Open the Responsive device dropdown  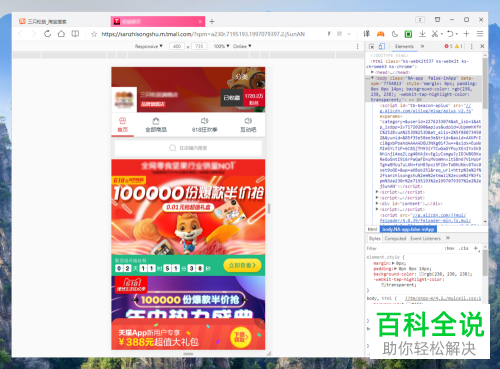pos(149,46)
